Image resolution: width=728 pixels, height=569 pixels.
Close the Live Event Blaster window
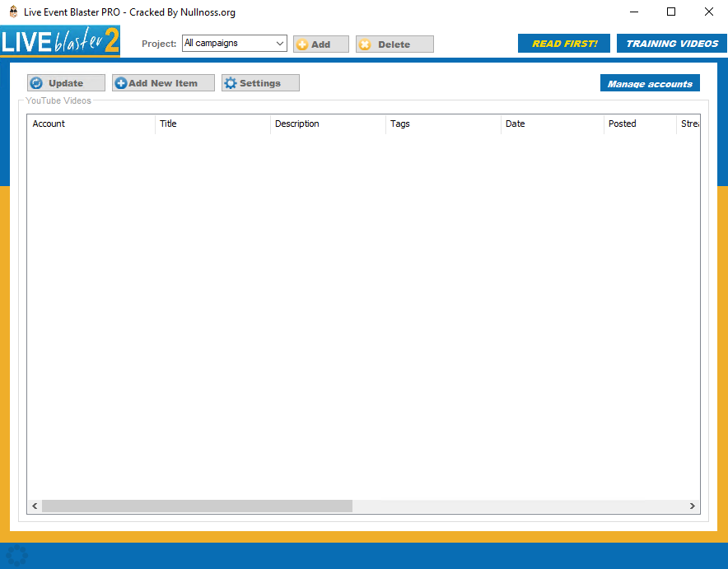point(708,12)
